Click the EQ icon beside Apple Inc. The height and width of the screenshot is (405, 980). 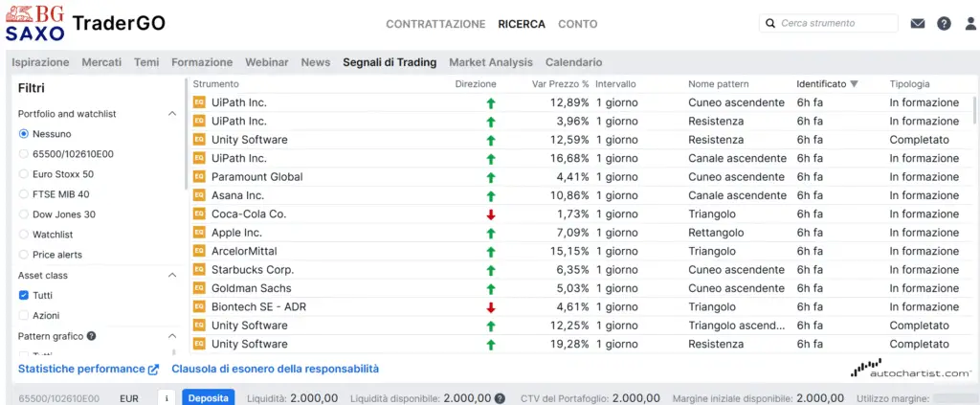pyautogui.click(x=199, y=233)
